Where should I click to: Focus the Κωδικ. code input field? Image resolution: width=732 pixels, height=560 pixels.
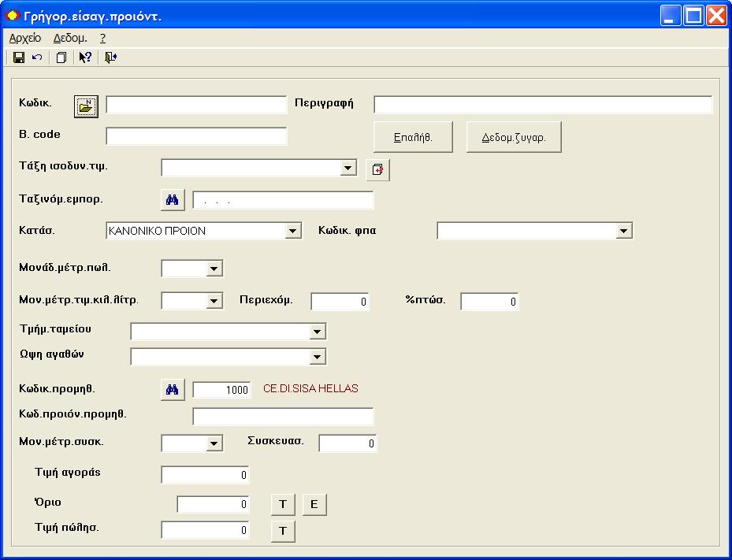[x=196, y=105]
